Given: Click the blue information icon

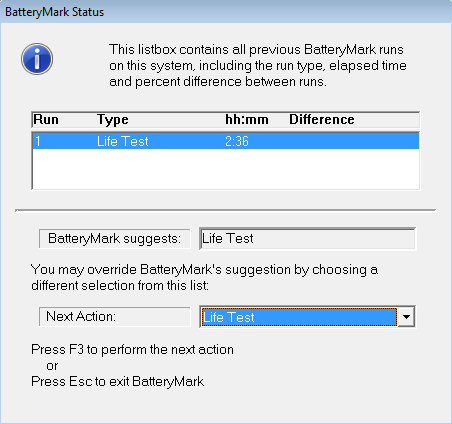Looking at the screenshot, I should tap(37, 59).
